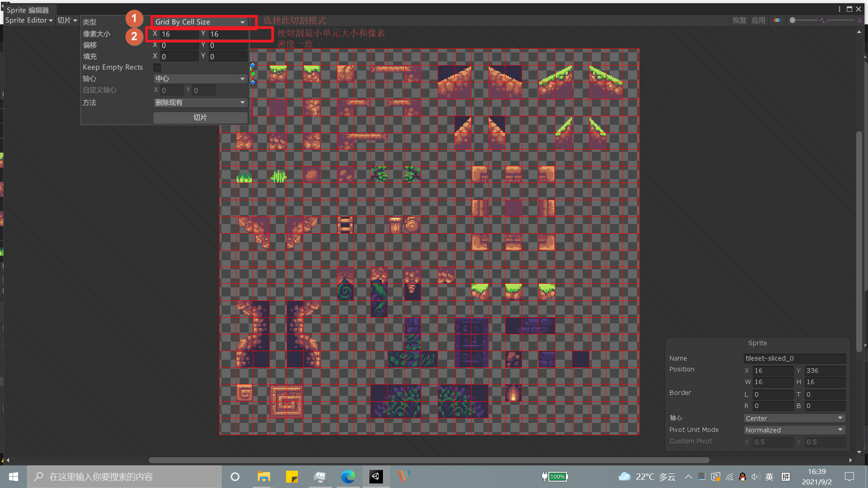Click the Position X field in Sprite panel
868x488 pixels.
773,371
